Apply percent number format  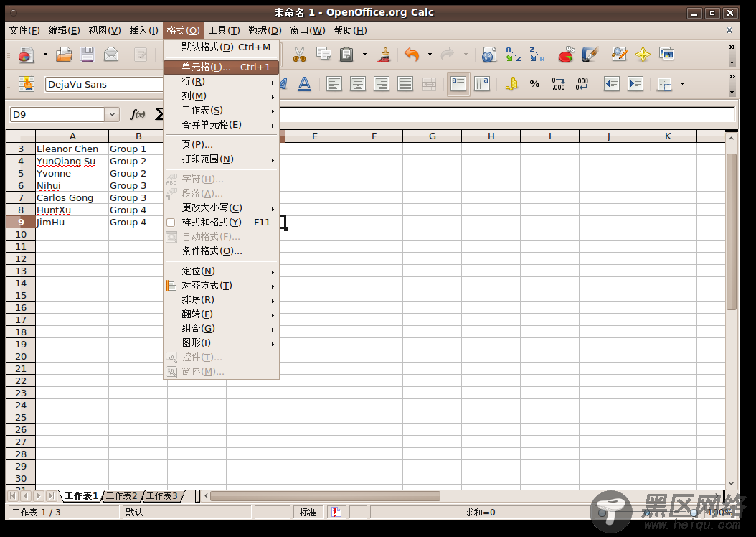tap(534, 84)
